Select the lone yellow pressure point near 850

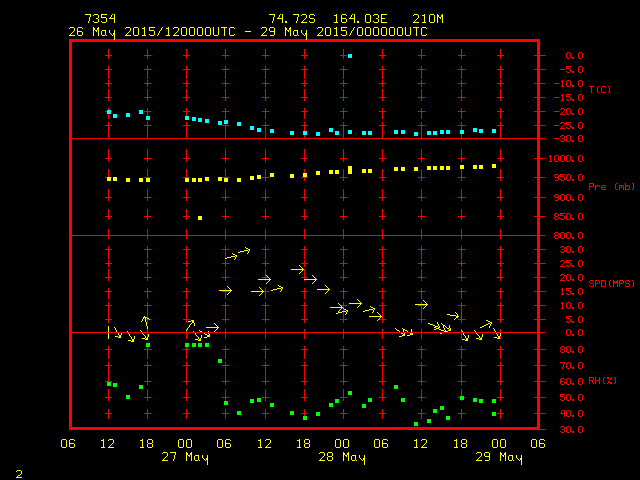pyautogui.click(x=200, y=217)
